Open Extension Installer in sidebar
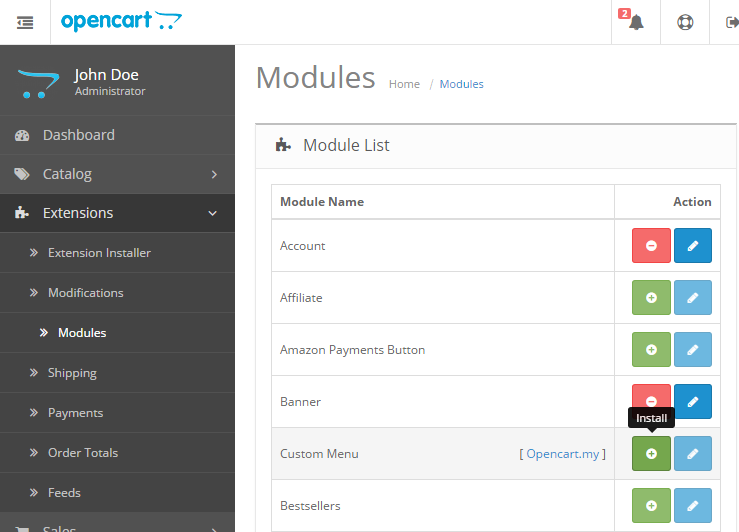The width and height of the screenshot is (739, 532). [x=99, y=253]
